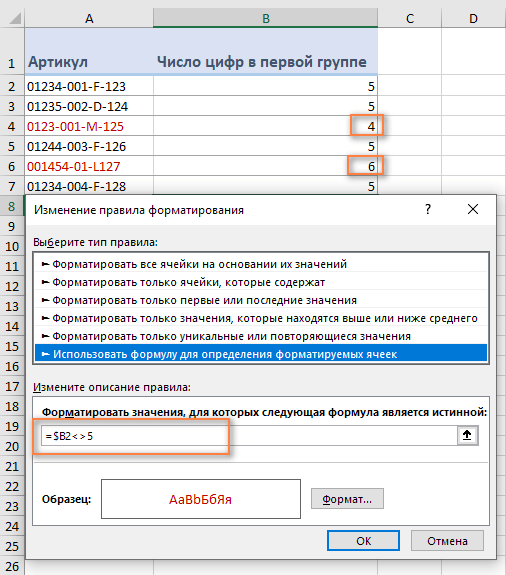Click value 5 in row 5
The width and height of the screenshot is (506, 575).
click(265, 146)
